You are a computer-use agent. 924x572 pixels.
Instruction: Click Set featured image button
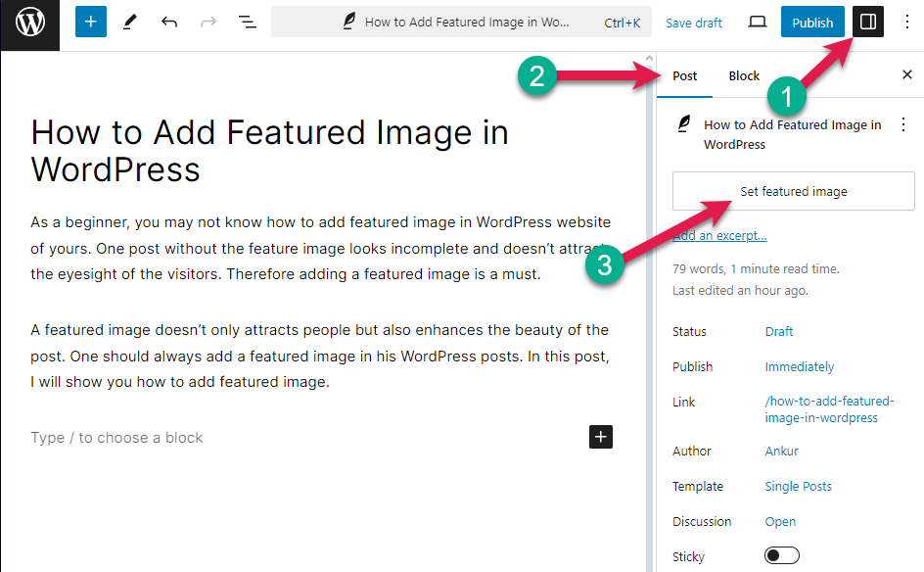[793, 191]
